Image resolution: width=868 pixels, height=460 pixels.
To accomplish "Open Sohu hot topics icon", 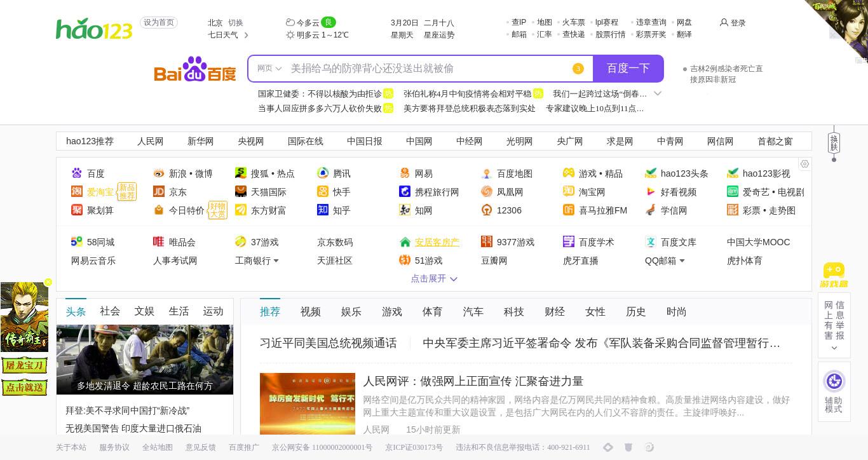I will point(241,173).
